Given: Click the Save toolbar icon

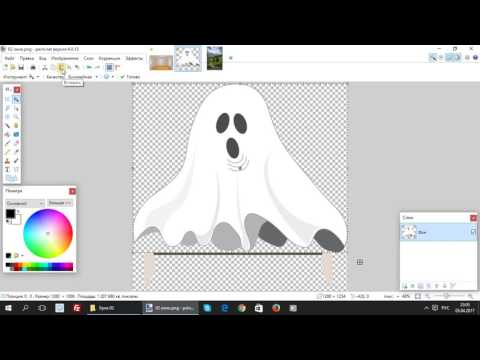Looking at the screenshot, I should 21,67.
